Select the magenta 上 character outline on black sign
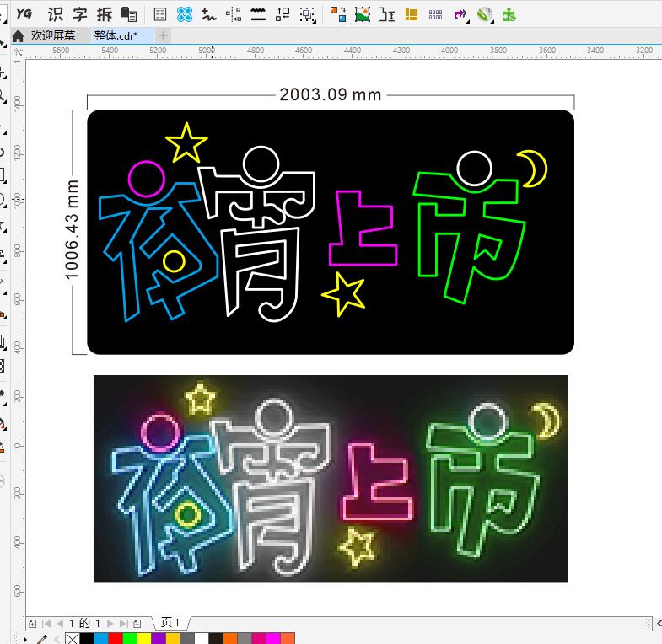The width and height of the screenshot is (662, 644). [363, 228]
